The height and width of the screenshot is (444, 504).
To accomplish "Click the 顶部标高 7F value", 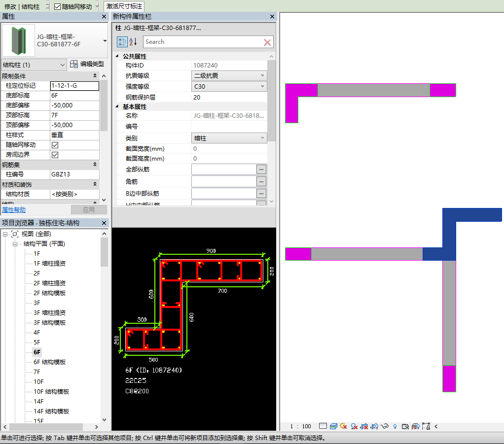I will point(74,115).
